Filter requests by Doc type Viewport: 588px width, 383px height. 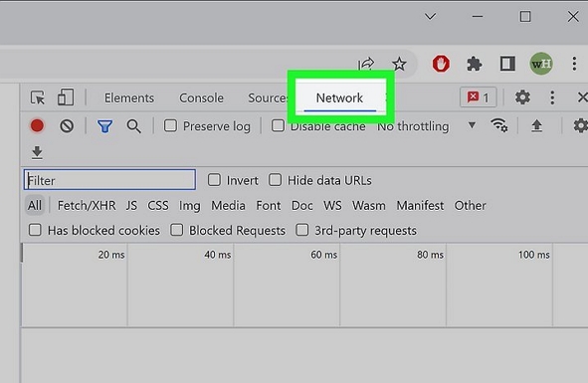pos(301,205)
